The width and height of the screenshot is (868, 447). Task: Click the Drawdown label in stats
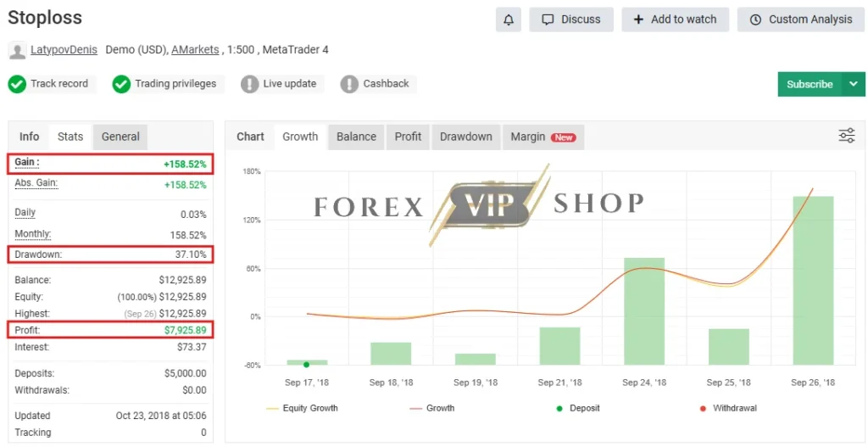pos(39,254)
